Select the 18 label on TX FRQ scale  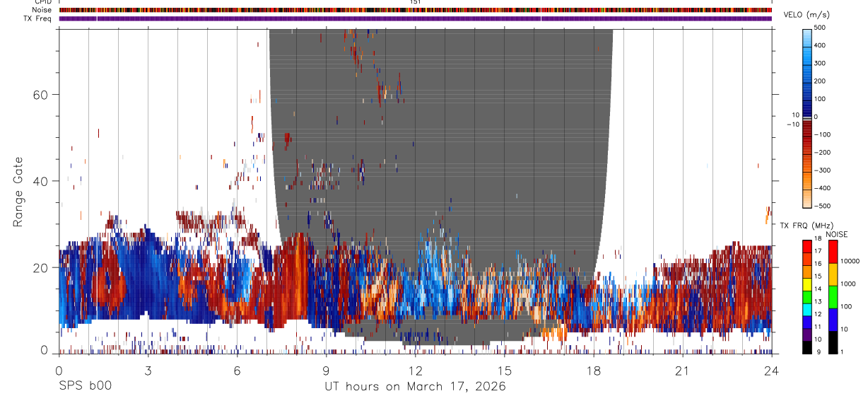[817, 239]
